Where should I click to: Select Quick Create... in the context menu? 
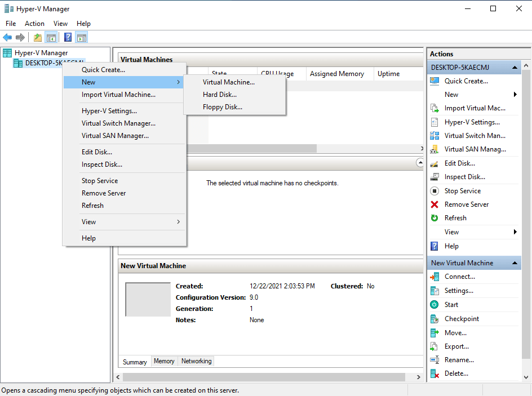[x=125, y=70]
